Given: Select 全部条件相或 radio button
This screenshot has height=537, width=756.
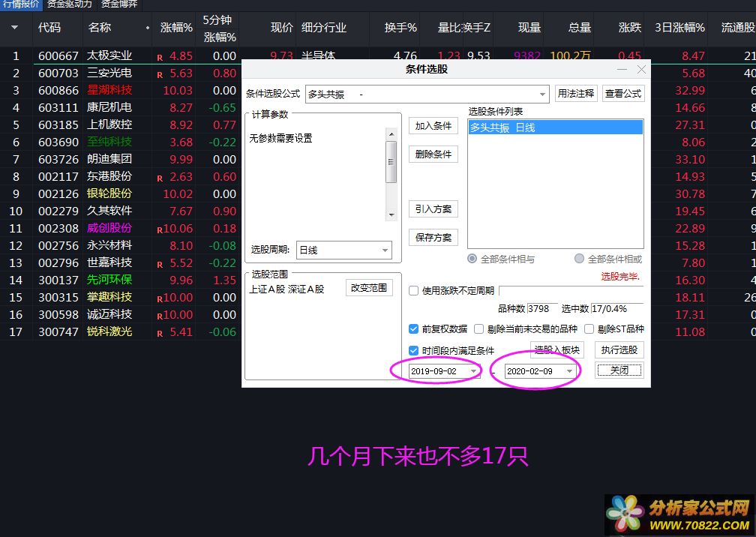Looking at the screenshot, I should [579, 259].
